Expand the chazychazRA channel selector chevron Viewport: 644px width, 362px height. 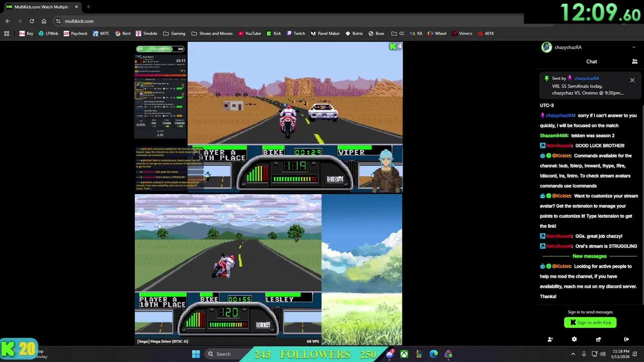click(x=633, y=47)
